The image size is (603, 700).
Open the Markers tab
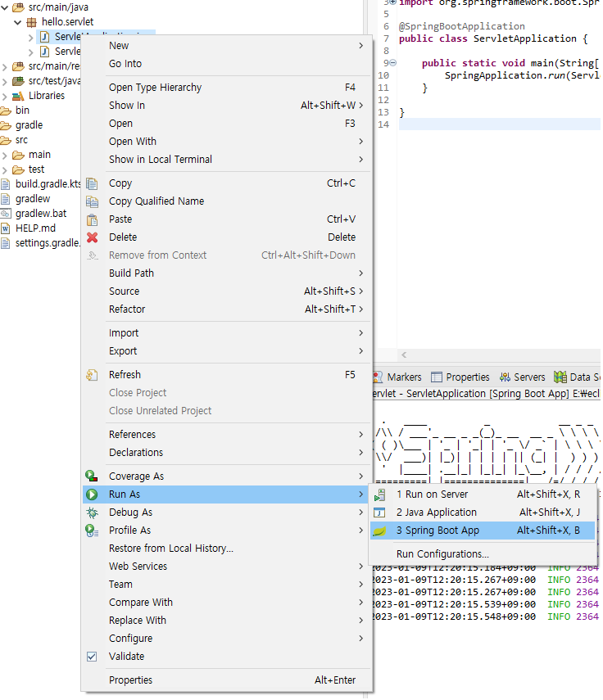click(397, 377)
